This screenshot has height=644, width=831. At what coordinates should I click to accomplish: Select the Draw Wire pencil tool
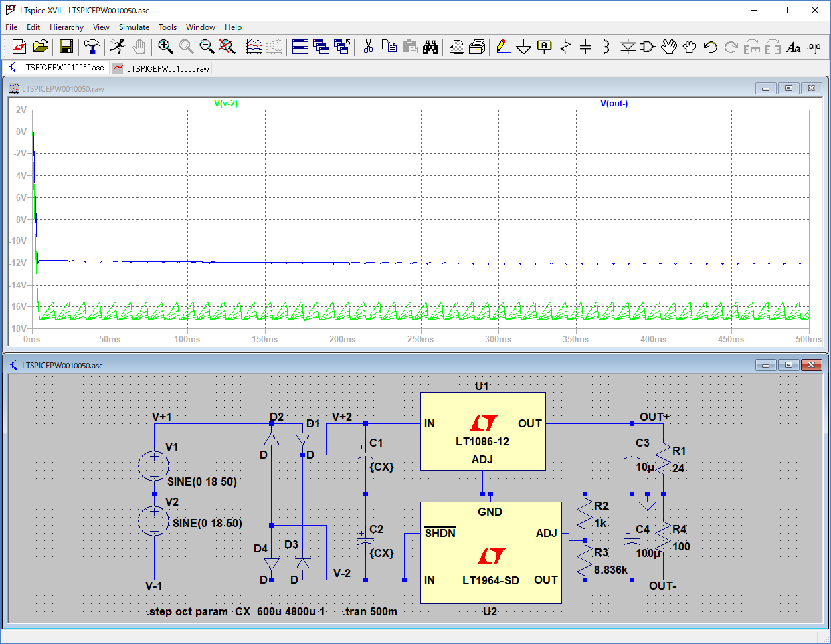tap(503, 47)
